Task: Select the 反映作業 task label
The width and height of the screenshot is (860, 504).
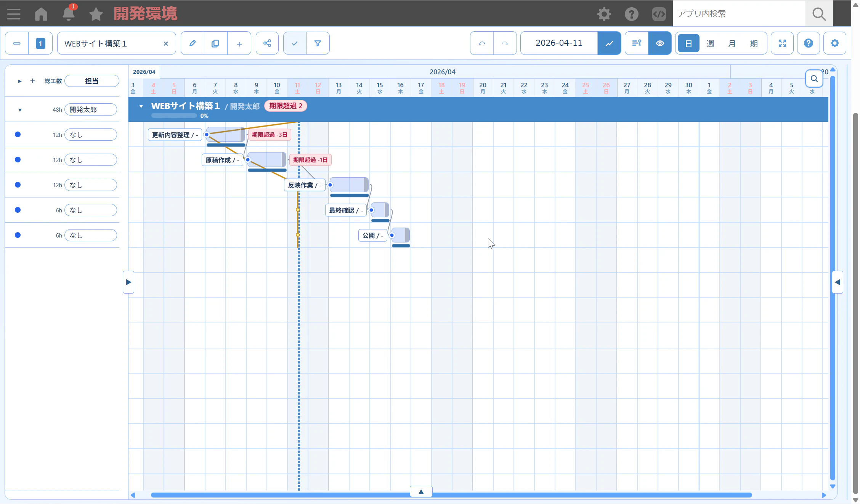Action: click(305, 185)
